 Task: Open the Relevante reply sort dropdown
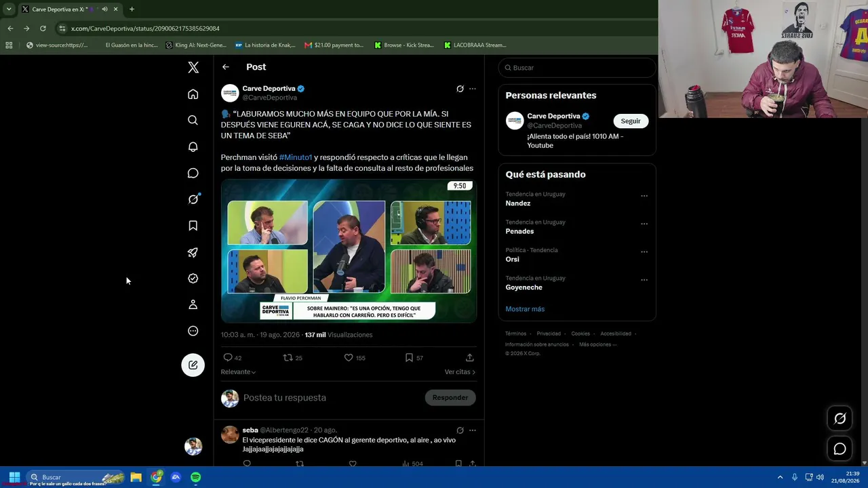pyautogui.click(x=239, y=372)
